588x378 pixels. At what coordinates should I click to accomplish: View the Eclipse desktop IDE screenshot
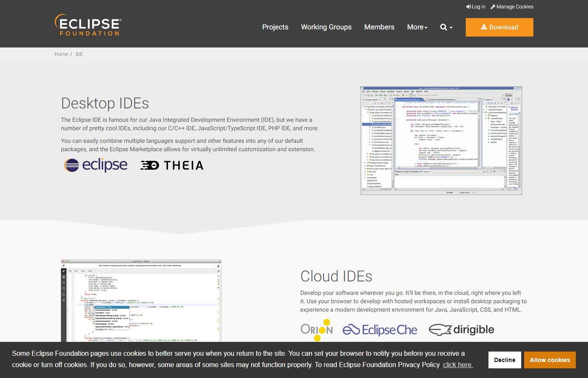(x=441, y=141)
